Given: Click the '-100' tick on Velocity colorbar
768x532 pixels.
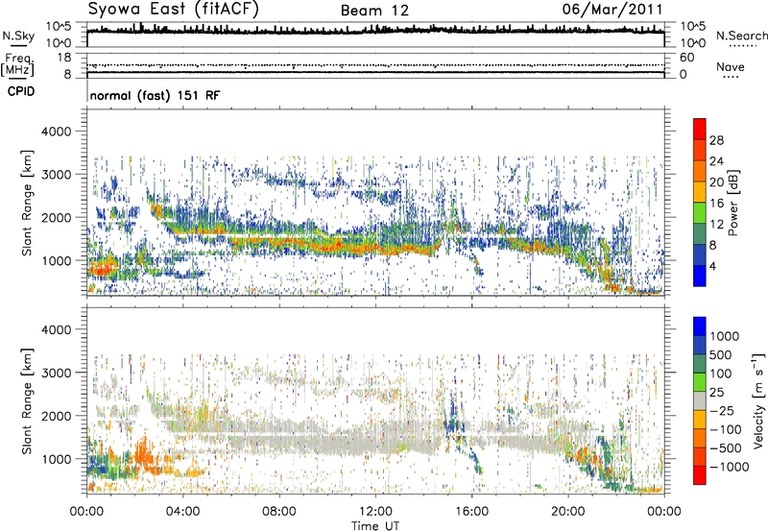Looking at the screenshot, I should click(x=726, y=429).
